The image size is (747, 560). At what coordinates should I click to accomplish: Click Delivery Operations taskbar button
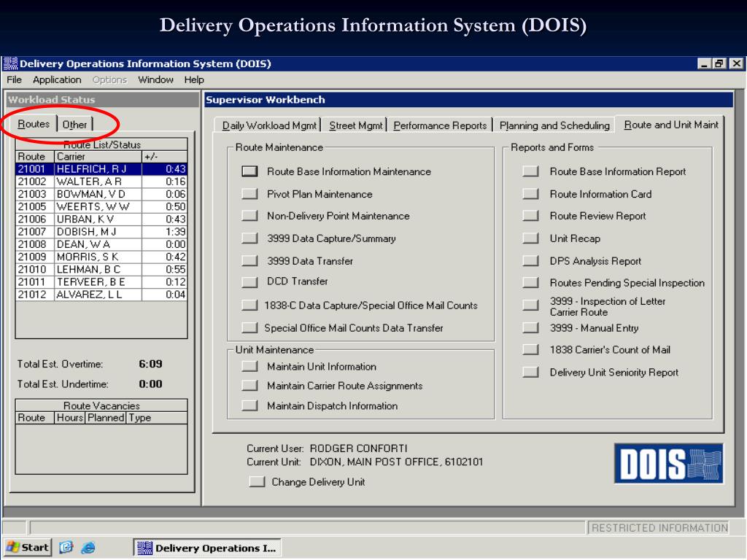pos(207,548)
